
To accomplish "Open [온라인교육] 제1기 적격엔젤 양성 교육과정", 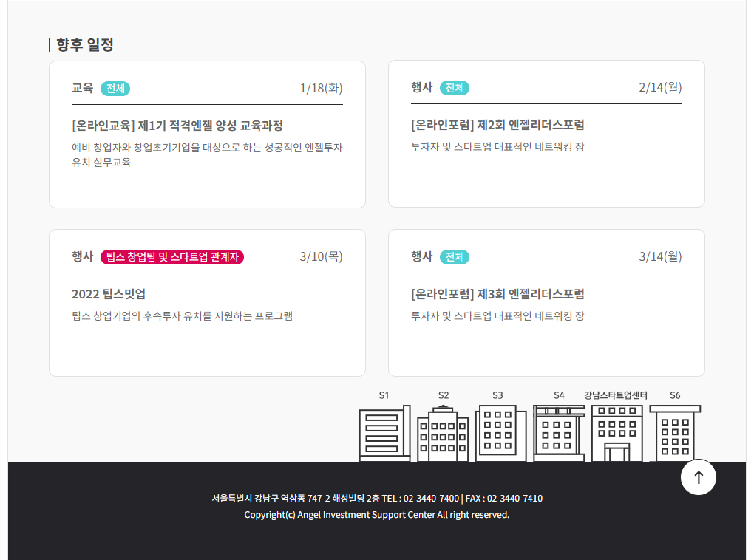I will pyautogui.click(x=177, y=126).
